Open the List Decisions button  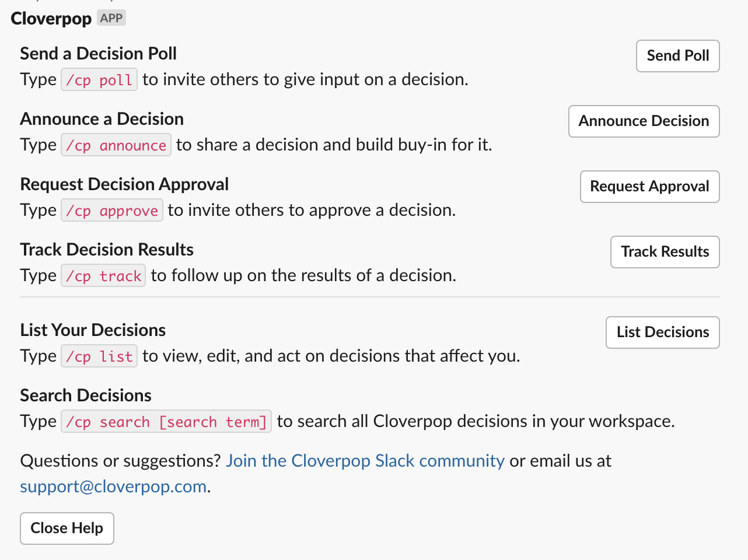[662, 332]
